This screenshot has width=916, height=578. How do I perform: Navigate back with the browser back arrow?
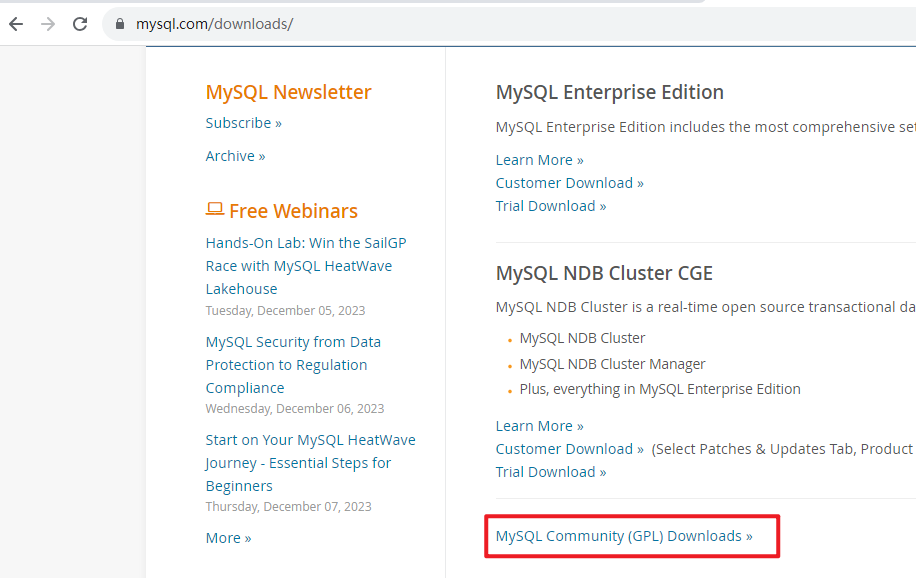point(16,24)
